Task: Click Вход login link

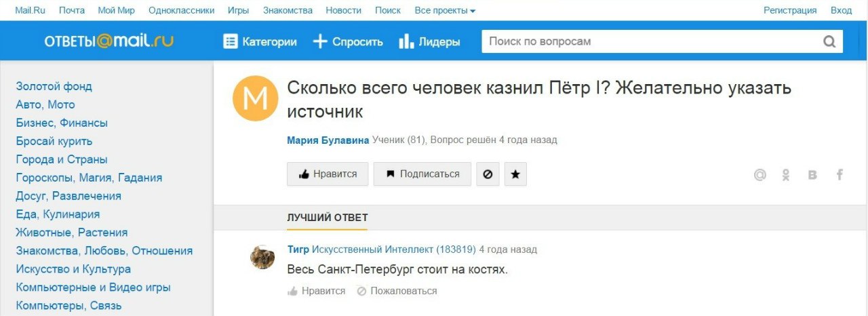Action: click(x=841, y=10)
